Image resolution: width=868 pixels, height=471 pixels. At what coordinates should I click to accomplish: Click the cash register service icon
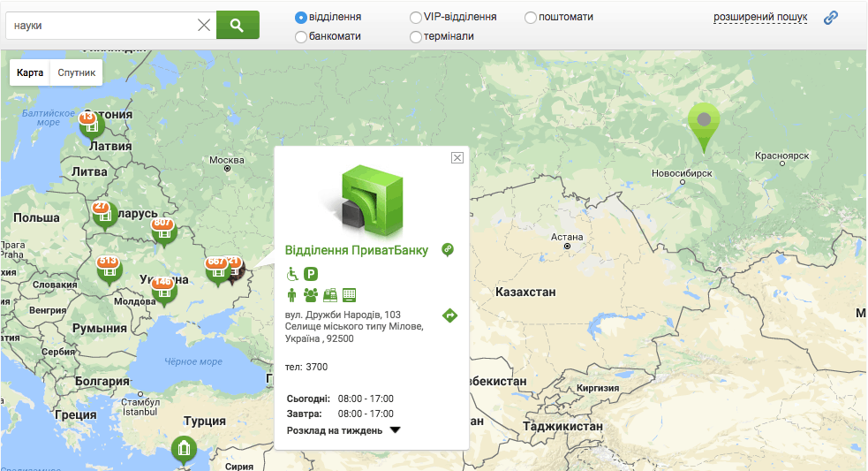tap(330, 294)
